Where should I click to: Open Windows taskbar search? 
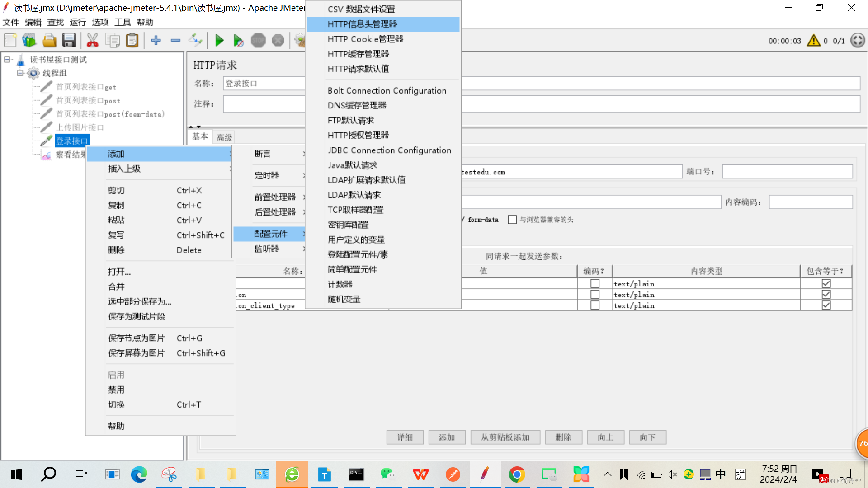click(x=48, y=474)
